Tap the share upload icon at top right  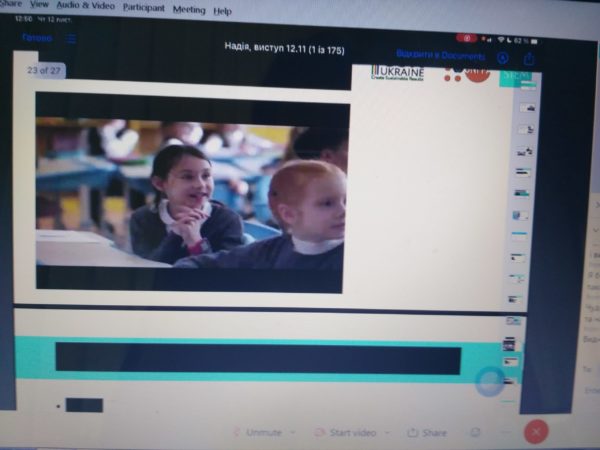click(x=529, y=59)
